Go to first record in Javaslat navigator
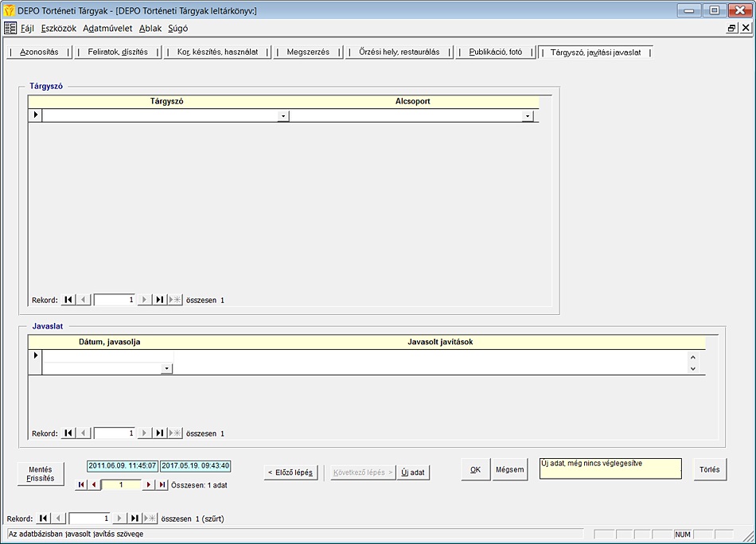Screen dimensions: 756x544 68,433
